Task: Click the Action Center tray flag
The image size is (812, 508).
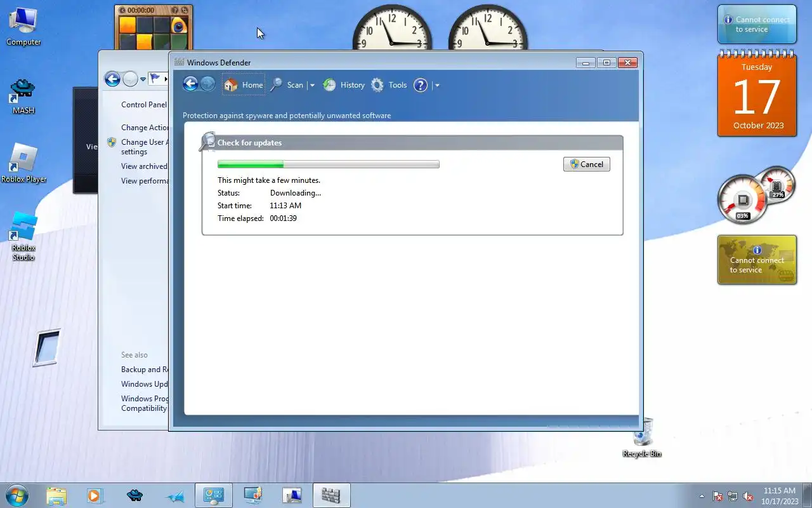Action: (x=717, y=496)
